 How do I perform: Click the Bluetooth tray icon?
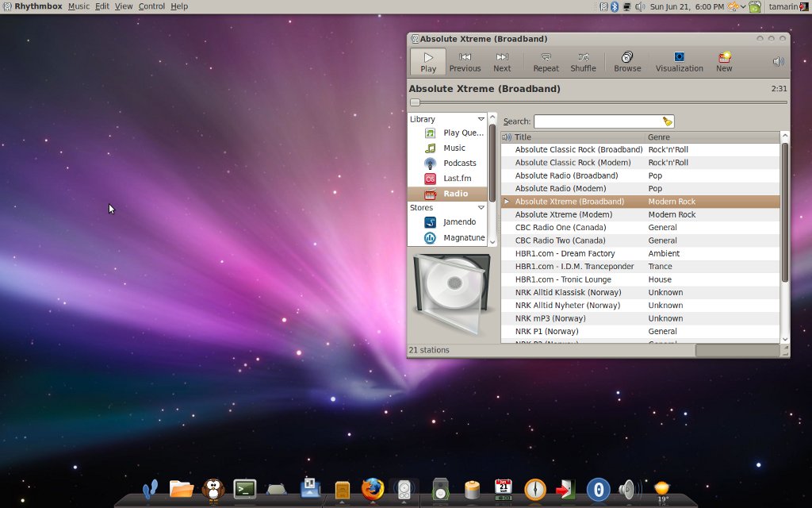coord(615,6)
